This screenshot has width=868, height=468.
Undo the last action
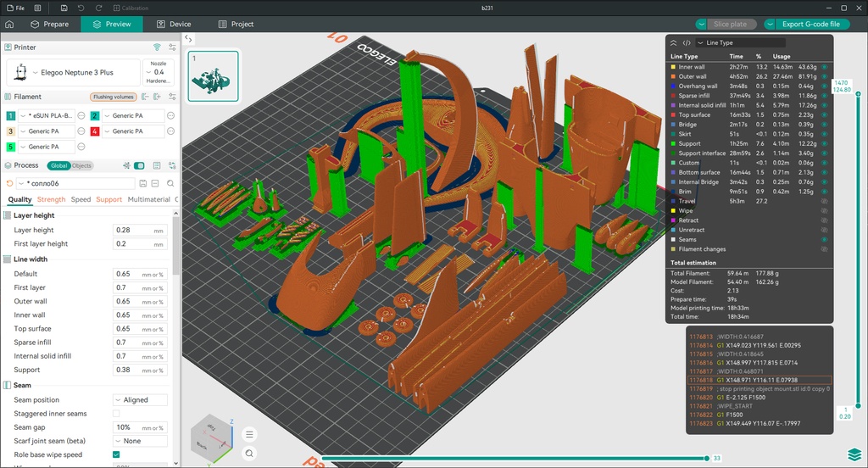[81, 8]
